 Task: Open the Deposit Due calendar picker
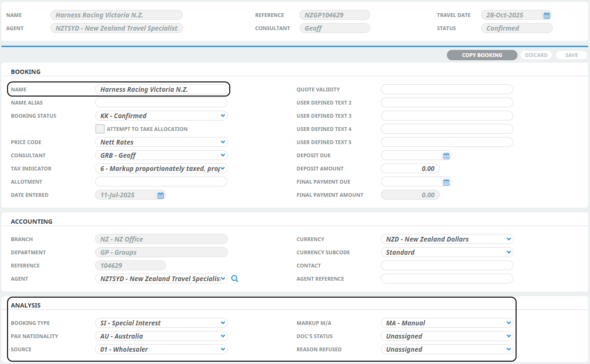coord(446,156)
